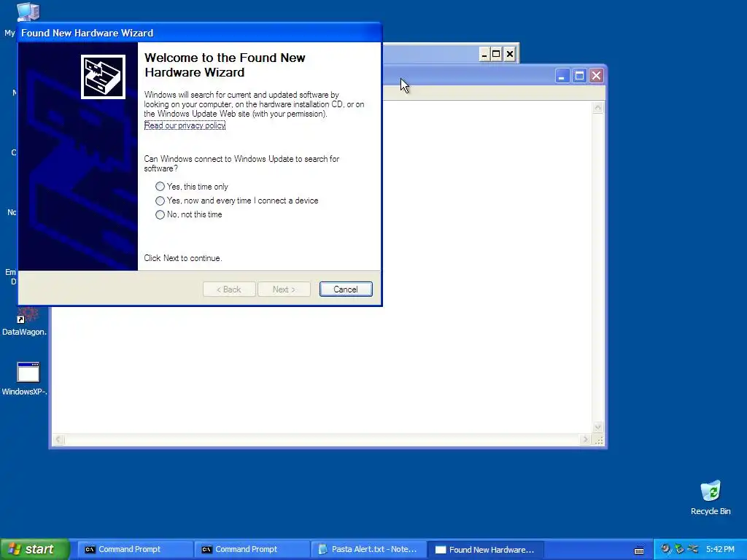The width and height of the screenshot is (747, 560).
Task: Close the blue-themed background window with red X
Action: pyautogui.click(x=597, y=76)
